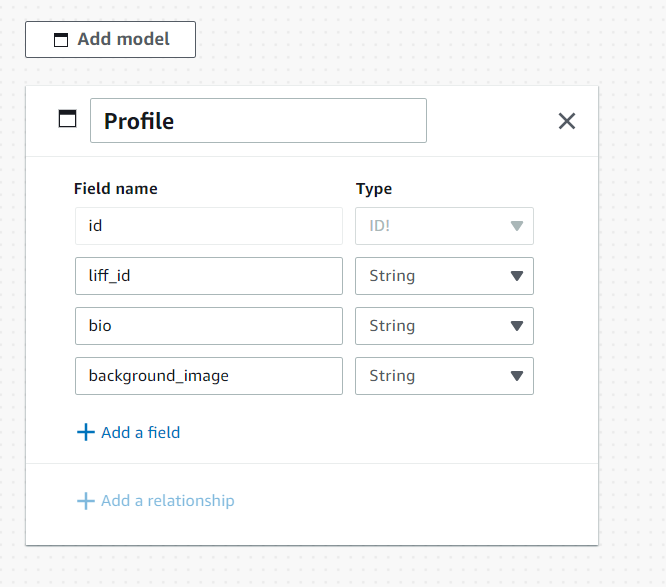Focus the background_image field name input
Screen dimensions: 666x587
(208, 376)
